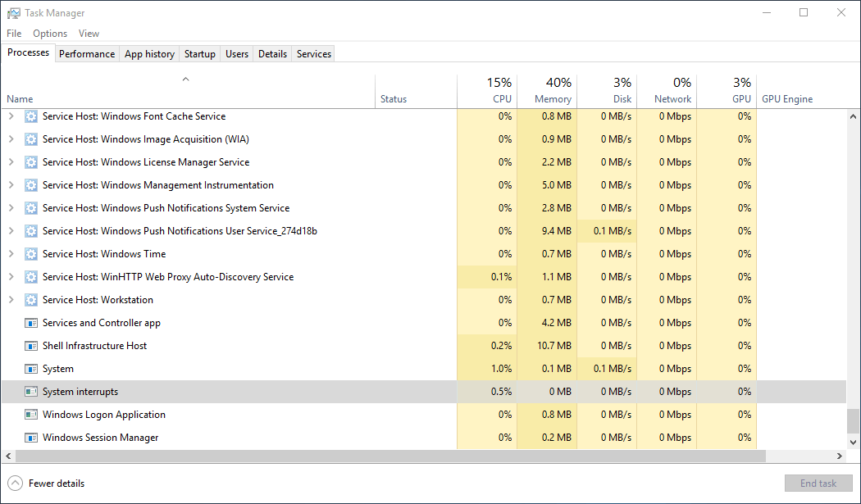Click the Shell Infrastructure Host icon

[x=31, y=346]
